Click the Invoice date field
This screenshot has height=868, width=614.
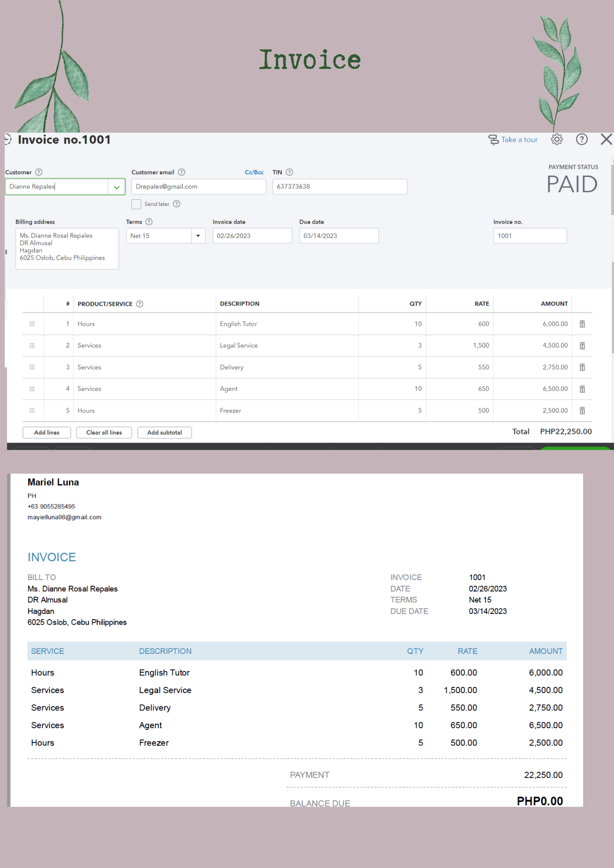252,236
